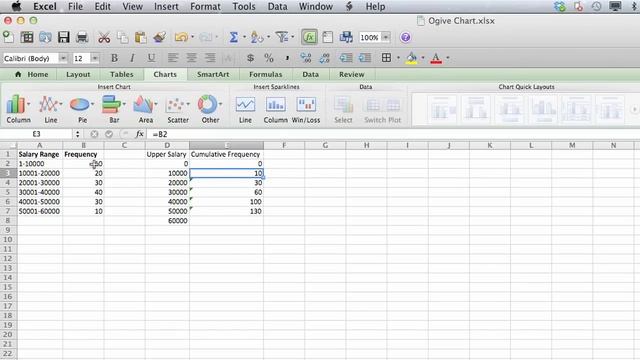Select row 10 header

(8, 240)
